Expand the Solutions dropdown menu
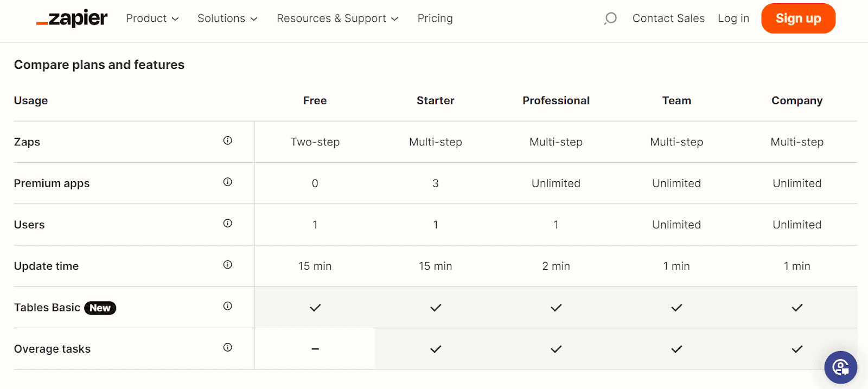The height and width of the screenshot is (389, 868). pyautogui.click(x=227, y=18)
